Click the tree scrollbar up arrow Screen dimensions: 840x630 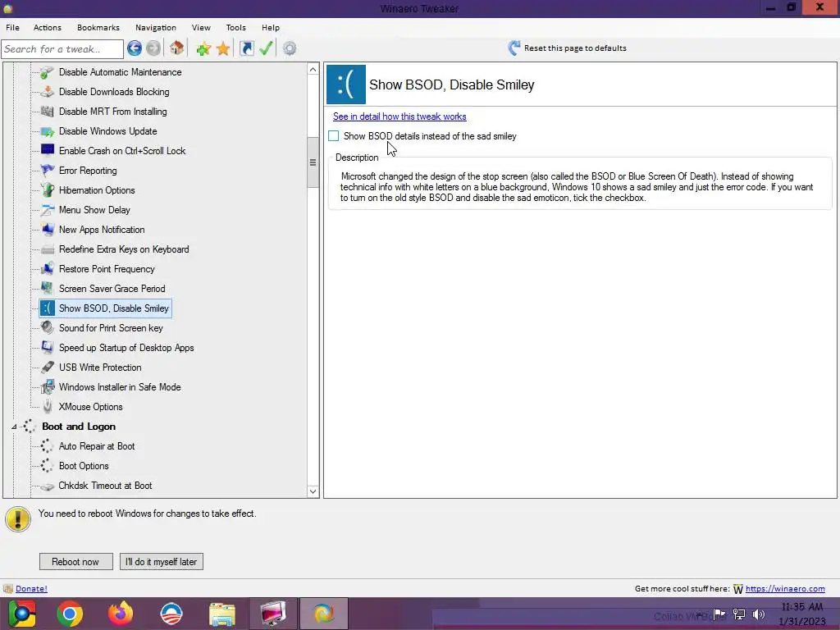pos(313,70)
